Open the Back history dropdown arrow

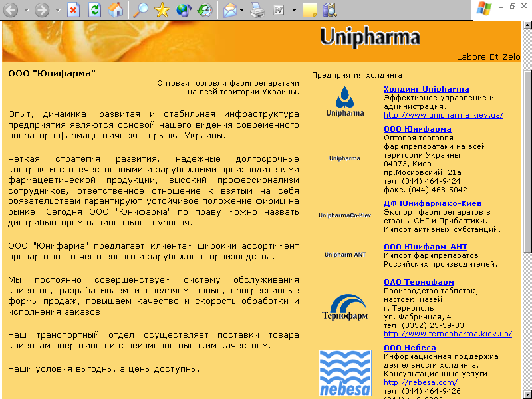[27, 10]
